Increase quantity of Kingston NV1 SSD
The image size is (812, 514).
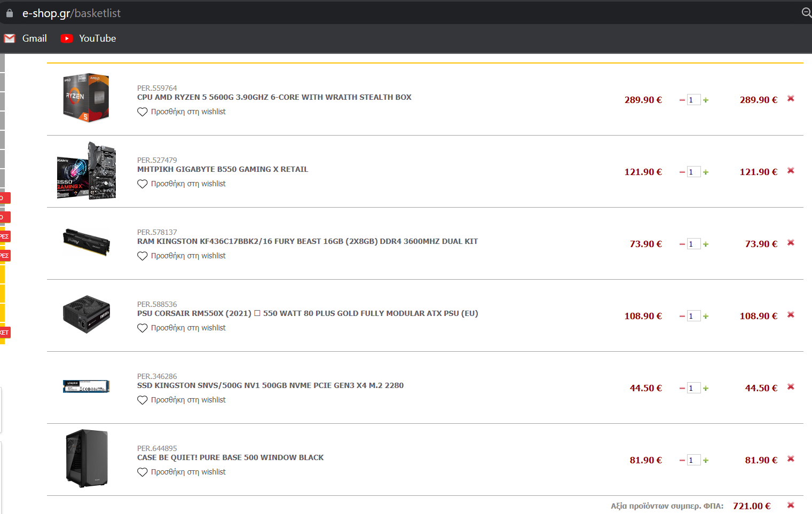click(x=706, y=389)
